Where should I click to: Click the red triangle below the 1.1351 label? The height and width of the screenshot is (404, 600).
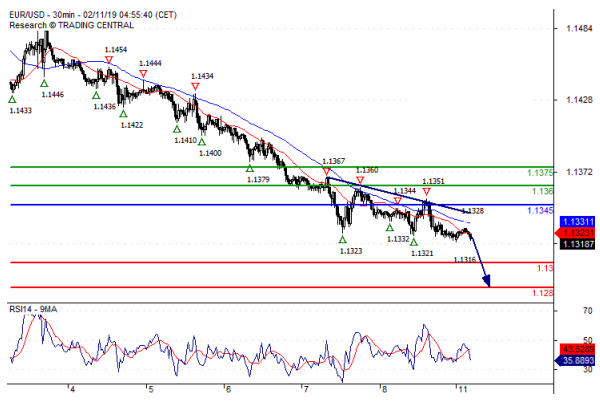[x=427, y=191]
